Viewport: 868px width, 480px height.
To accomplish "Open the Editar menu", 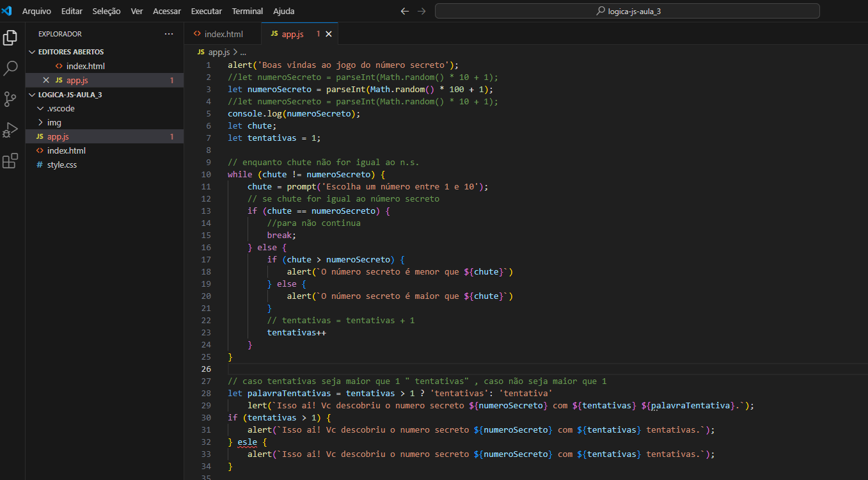I will 72,12.
